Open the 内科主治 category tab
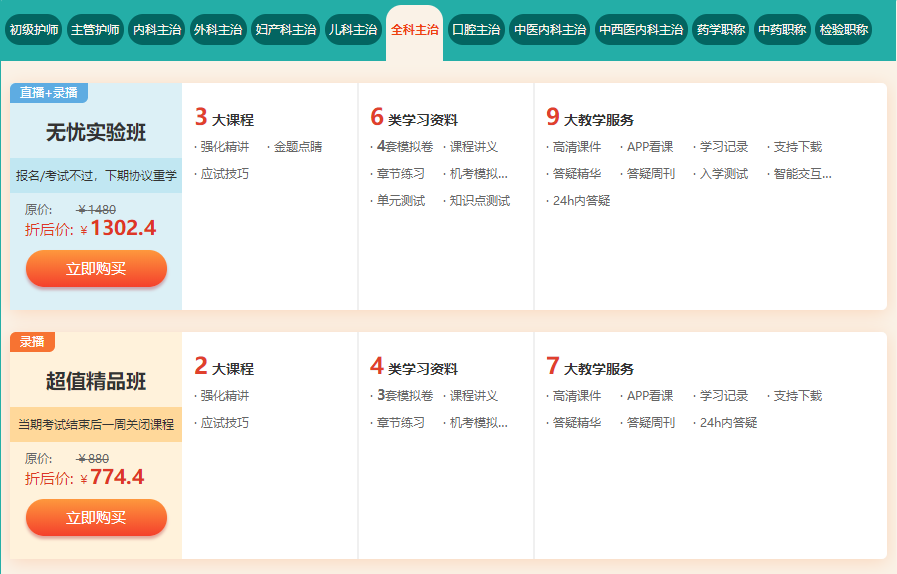Image resolution: width=897 pixels, height=574 pixels. 157,30
